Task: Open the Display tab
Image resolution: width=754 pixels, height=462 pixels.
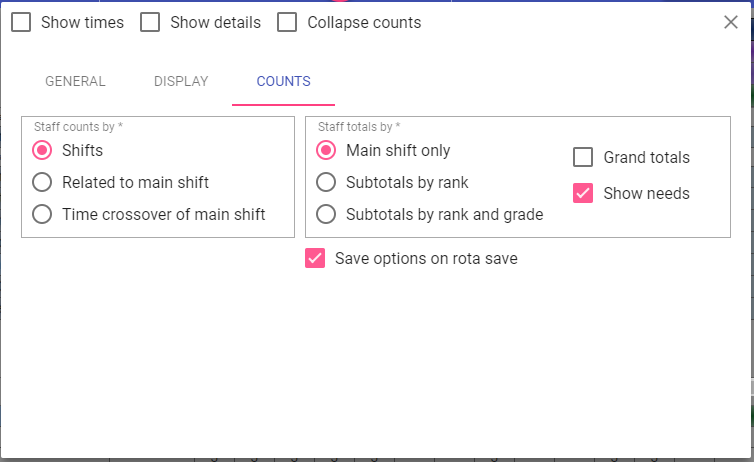Action: [181, 82]
